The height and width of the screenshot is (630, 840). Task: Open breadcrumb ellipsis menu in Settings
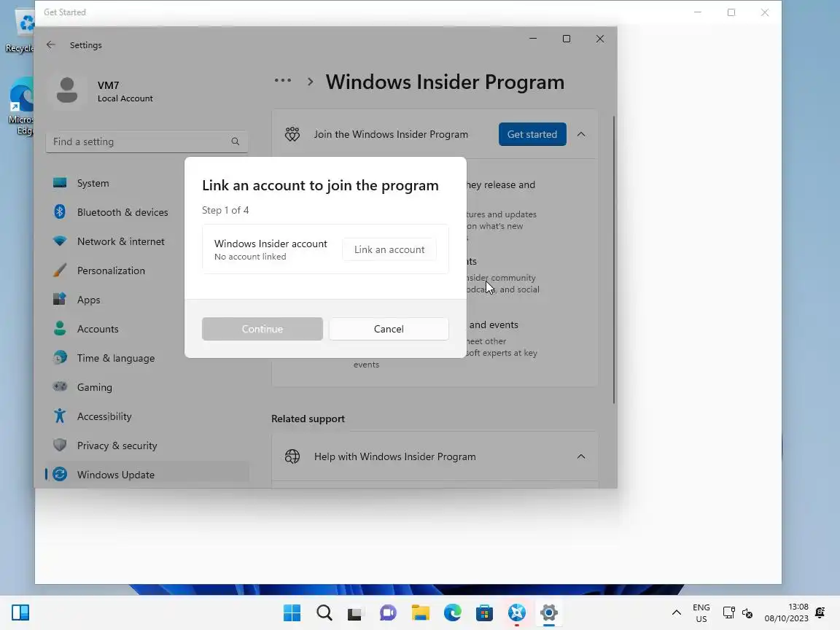(283, 81)
